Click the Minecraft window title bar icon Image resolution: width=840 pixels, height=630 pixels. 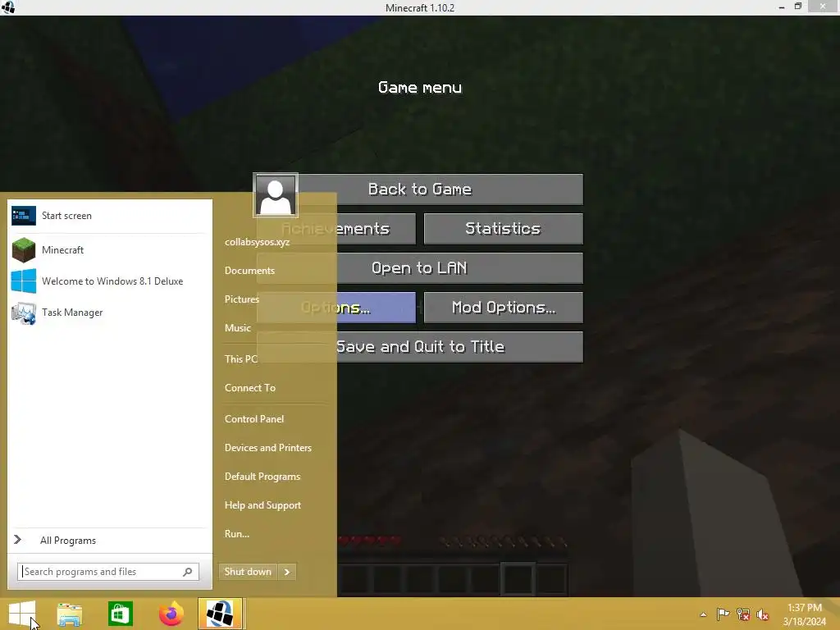[8, 7]
